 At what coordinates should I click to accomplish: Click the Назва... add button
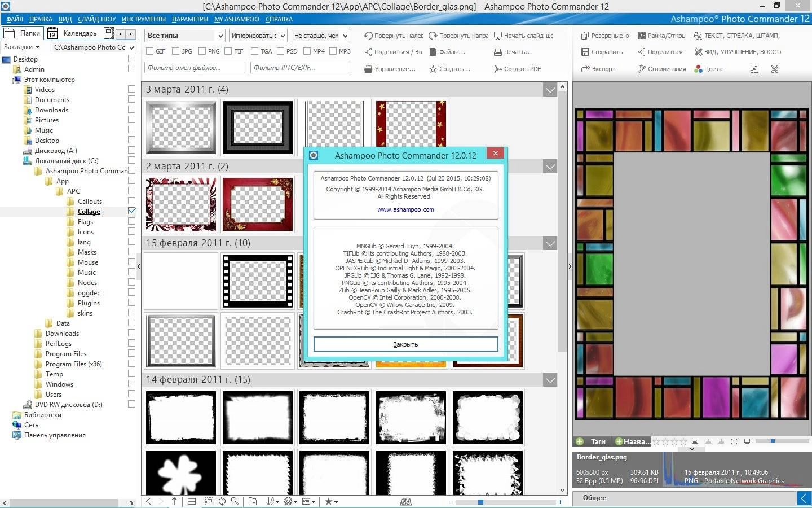(x=633, y=441)
